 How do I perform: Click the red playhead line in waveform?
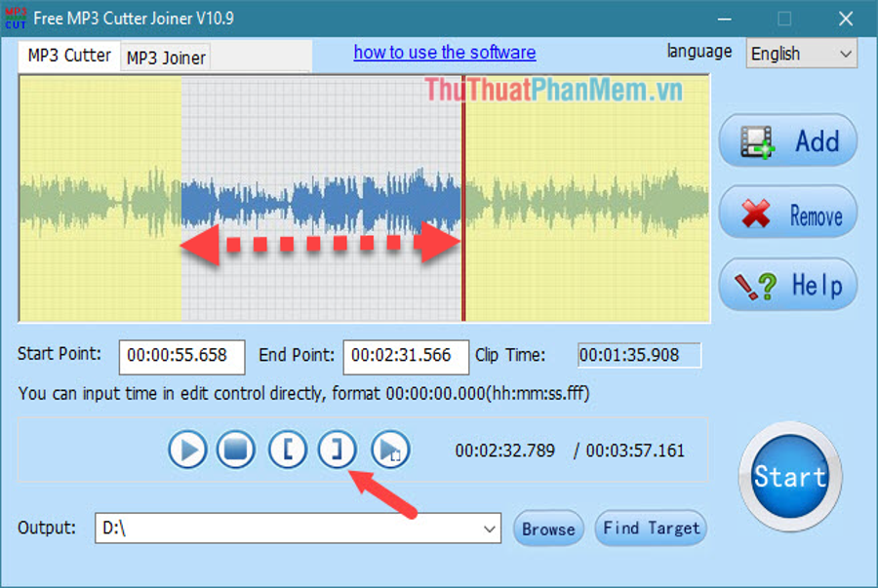tap(463, 283)
